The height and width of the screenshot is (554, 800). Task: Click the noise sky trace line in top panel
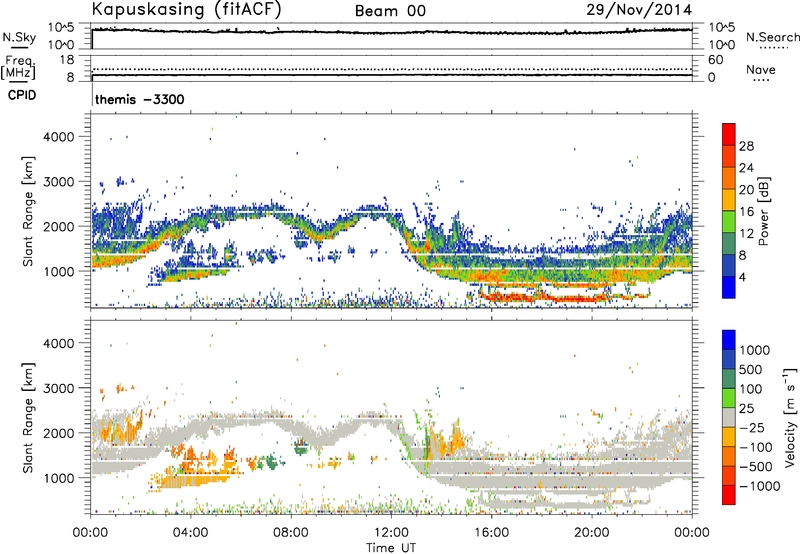(x=391, y=32)
